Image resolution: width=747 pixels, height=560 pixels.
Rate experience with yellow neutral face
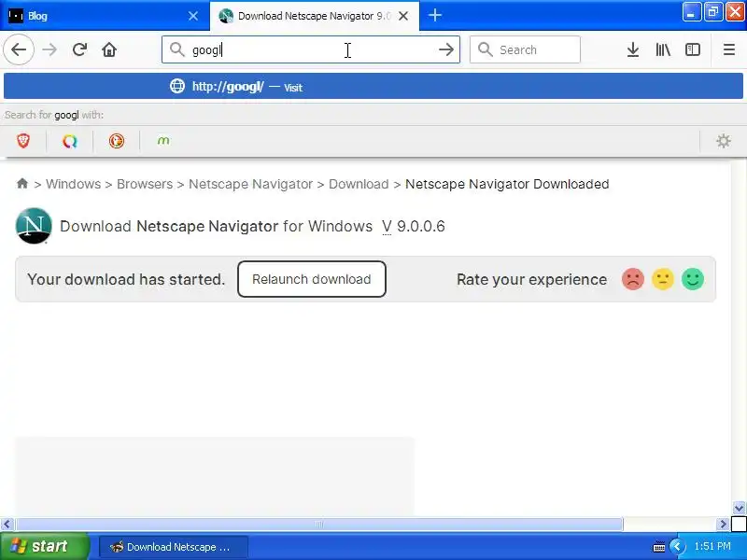pos(663,279)
